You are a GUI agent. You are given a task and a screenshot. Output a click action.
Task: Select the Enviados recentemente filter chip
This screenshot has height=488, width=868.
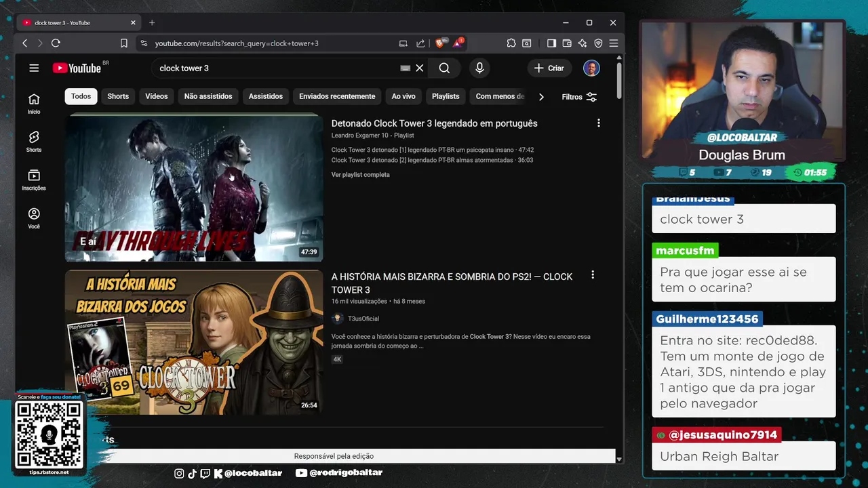click(x=337, y=96)
